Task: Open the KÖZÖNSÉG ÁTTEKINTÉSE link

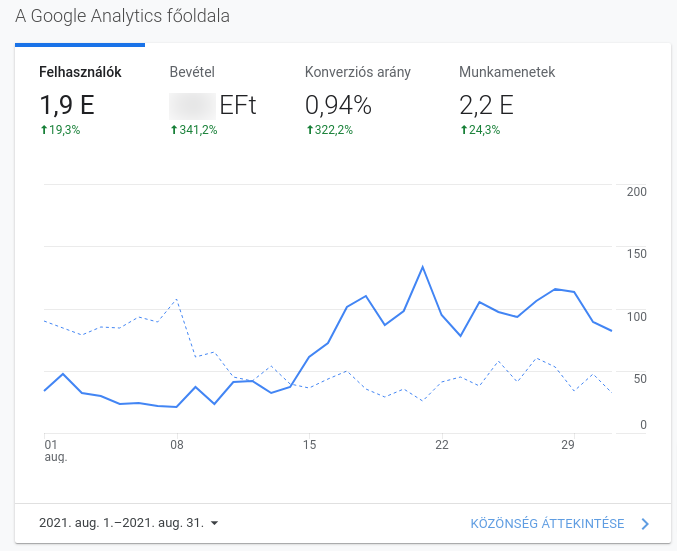Action: [547, 524]
